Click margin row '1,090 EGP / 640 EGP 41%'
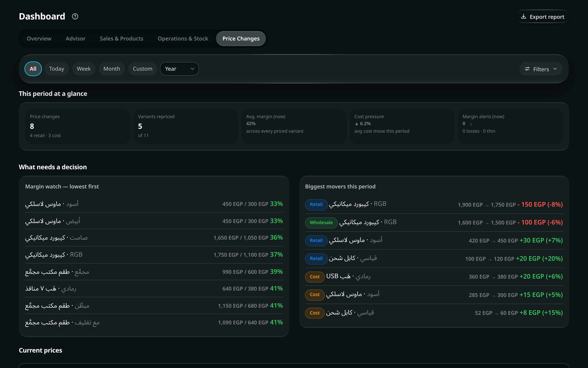Screen dimensions: 588x368 pyautogui.click(x=154, y=323)
